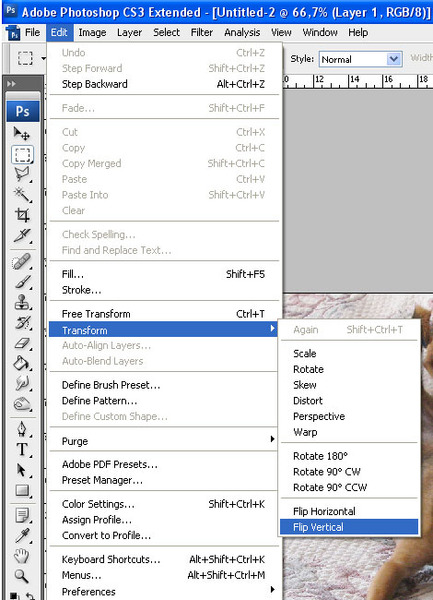Open the Window menu
Viewport: 433px width, 600px height.
coord(320,33)
